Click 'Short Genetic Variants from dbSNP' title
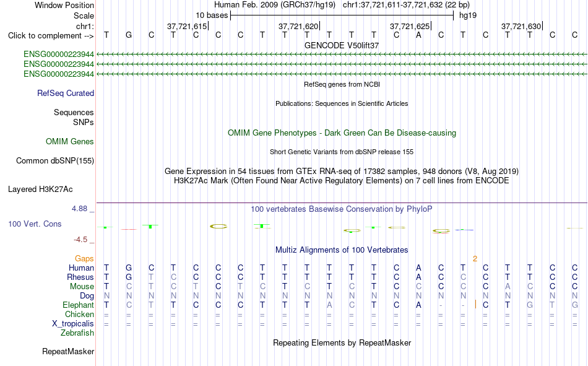 pos(342,152)
